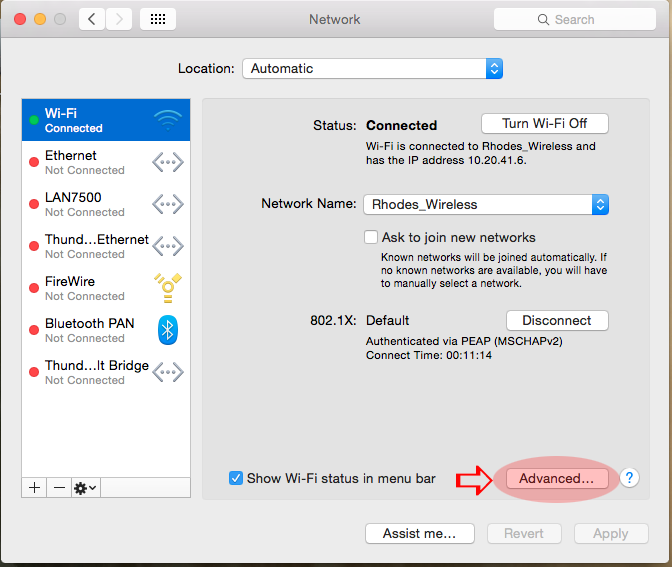Viewport: 672px width, 567px height.
Task: Click the Thunderbolt Bridge arrows icon
Action: coord(168,372)
